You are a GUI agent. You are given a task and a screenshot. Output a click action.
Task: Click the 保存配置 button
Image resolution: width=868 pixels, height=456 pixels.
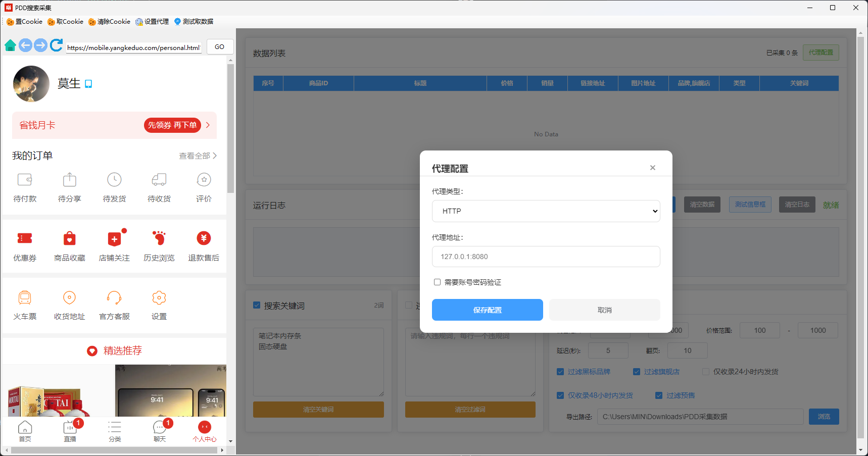tap(487, 310)
